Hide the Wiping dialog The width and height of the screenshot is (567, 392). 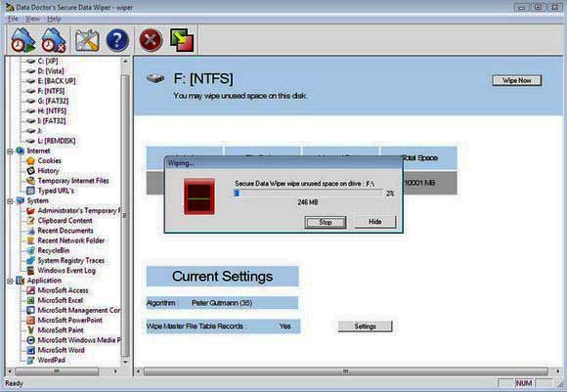(375, 222)
